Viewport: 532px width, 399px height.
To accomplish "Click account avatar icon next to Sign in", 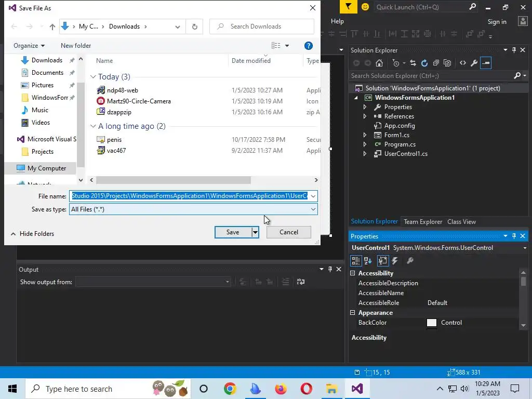I will pyautogui.click(x=523, y=21).
